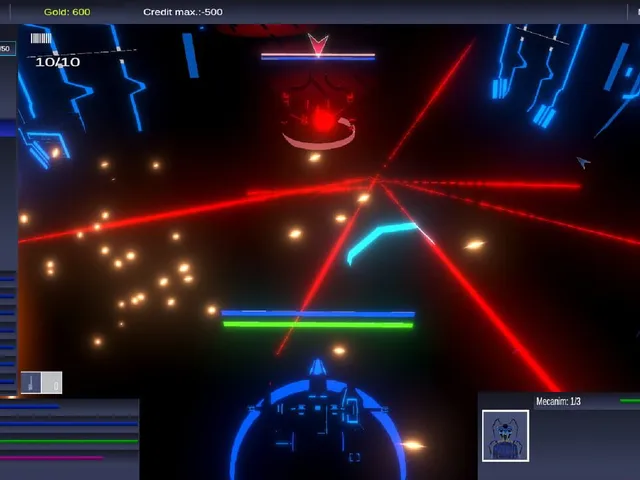The height and width of the screenshot is (480, 640).
Task: Click the player's blue shield bar
Action: [318, 314]
